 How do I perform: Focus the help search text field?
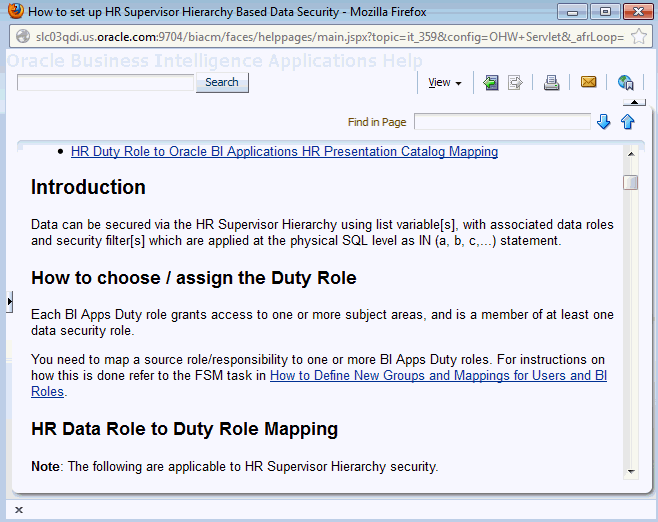pos(105,82)
